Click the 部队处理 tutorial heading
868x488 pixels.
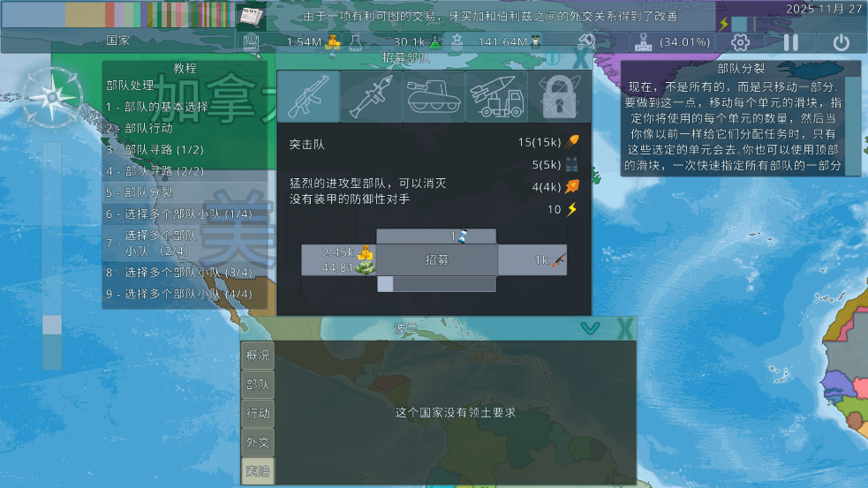click(130, 86)
